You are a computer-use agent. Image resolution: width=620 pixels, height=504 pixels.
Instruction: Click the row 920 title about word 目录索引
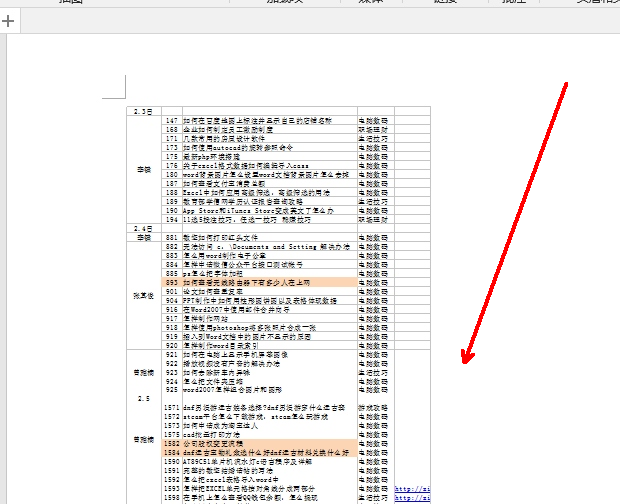[220, 345]
